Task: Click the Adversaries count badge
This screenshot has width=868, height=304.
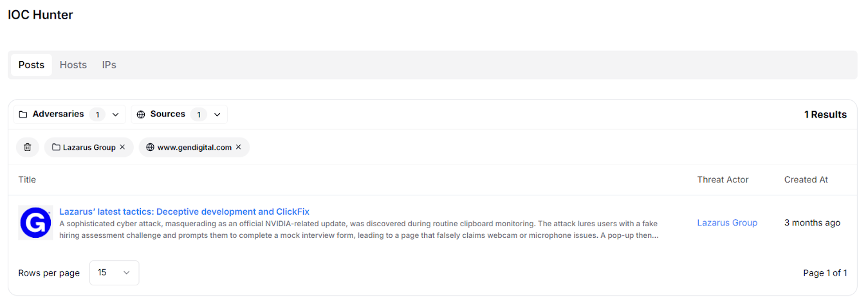Action: 98,114
